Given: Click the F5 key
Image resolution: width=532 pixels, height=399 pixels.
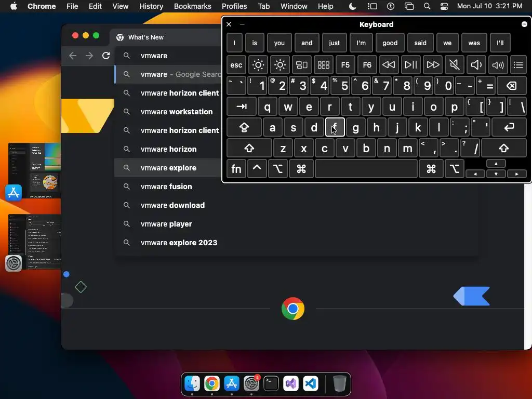Looking at the screenshot, I should coord(345,64).
